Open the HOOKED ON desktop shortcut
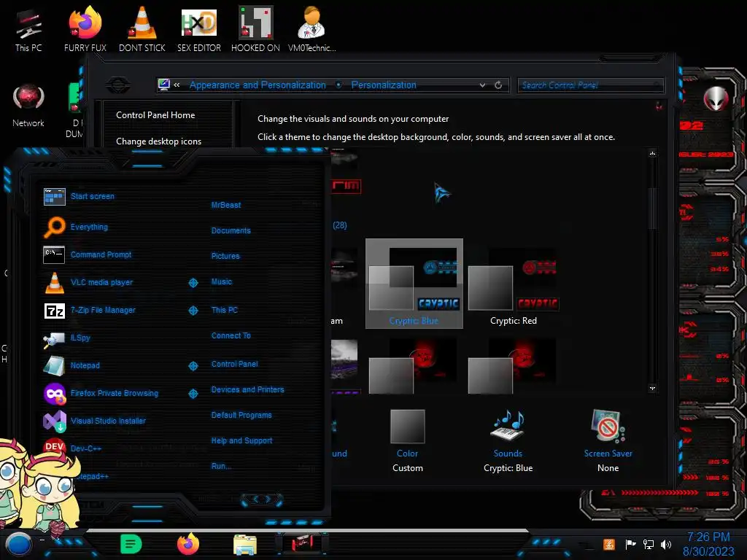The height and width of the screenshot is (560, 747). pyautogui.click(x=255, y=29)
